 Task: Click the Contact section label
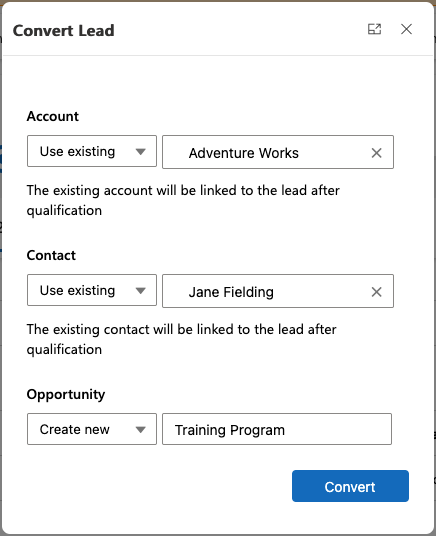point(51,255)
